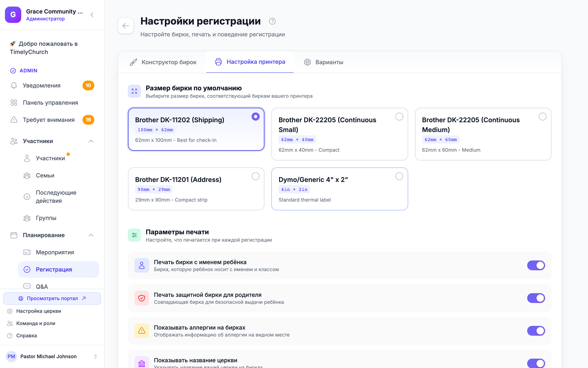Collapse the Участники section chevron
Image resolution: width=588 pixels, height=368 pixels.
pos(91,141)
